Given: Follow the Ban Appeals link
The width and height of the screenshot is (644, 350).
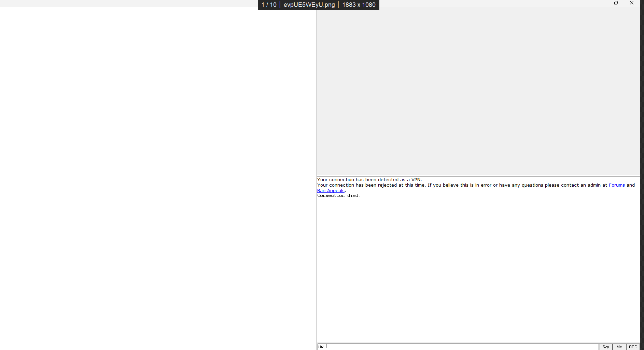Looking at the screenshot, I should [x=331, y=191].
